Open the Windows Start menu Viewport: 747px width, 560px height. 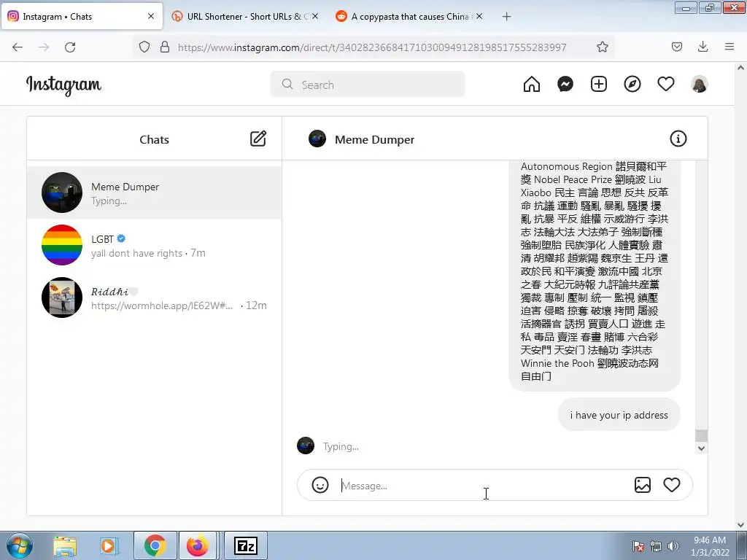click(19, 545)
